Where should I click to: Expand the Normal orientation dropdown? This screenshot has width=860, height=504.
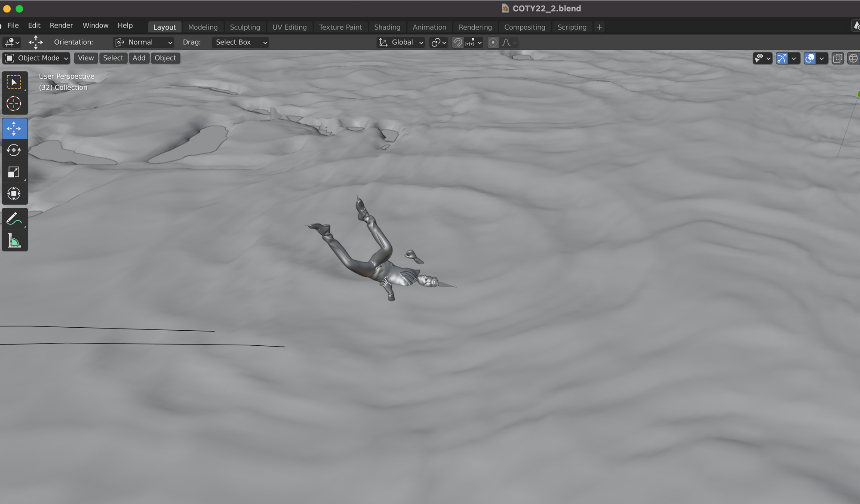point(144,42)
